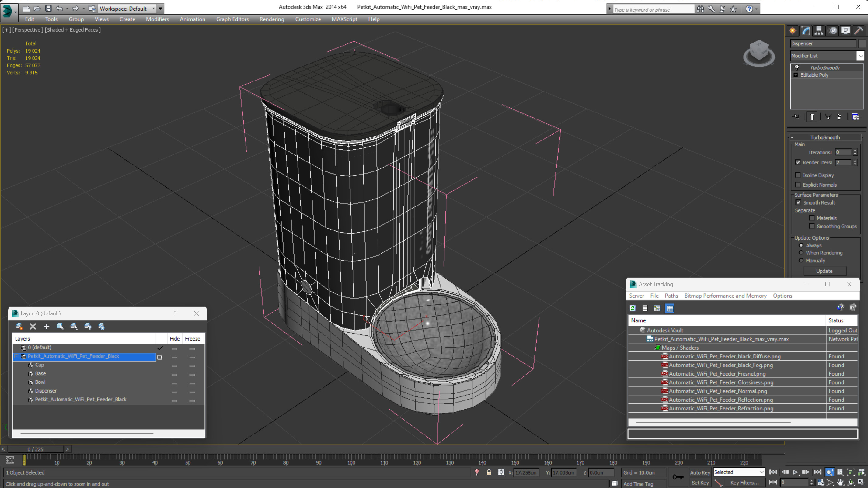Open the Hierarchy command panel tab

(x=818, y=31)
